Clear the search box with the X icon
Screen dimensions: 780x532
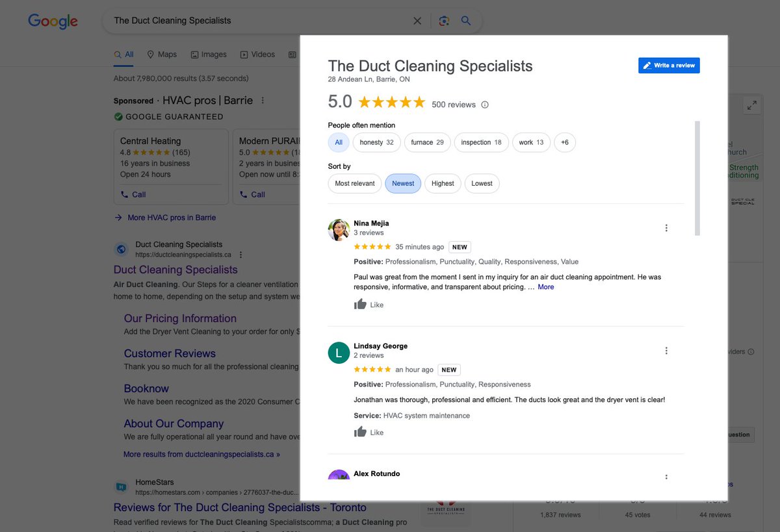tap(417, 21)
